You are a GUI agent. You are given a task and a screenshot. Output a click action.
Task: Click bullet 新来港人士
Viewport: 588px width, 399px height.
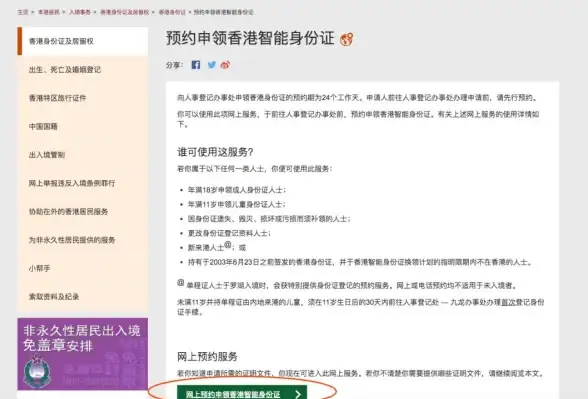coord(217,247)
